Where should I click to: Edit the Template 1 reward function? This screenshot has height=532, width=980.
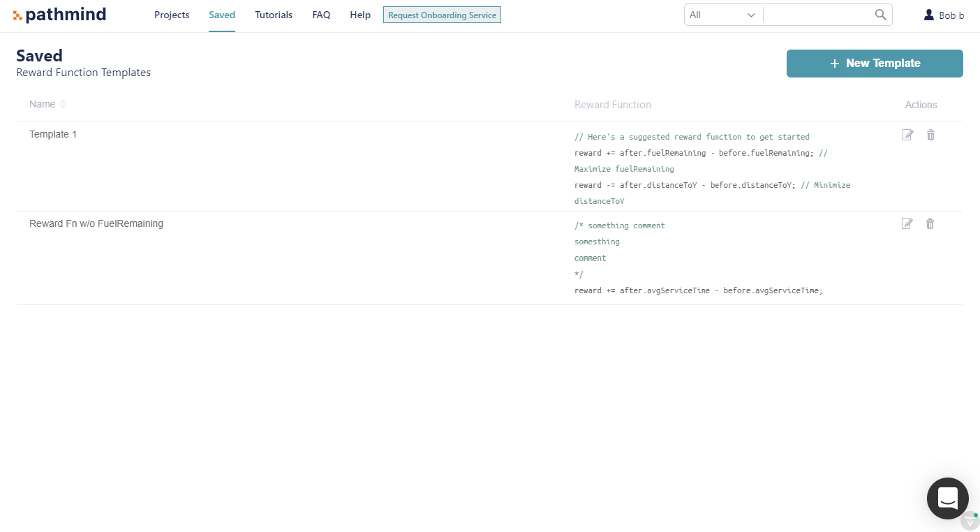(x=907, y=135)
